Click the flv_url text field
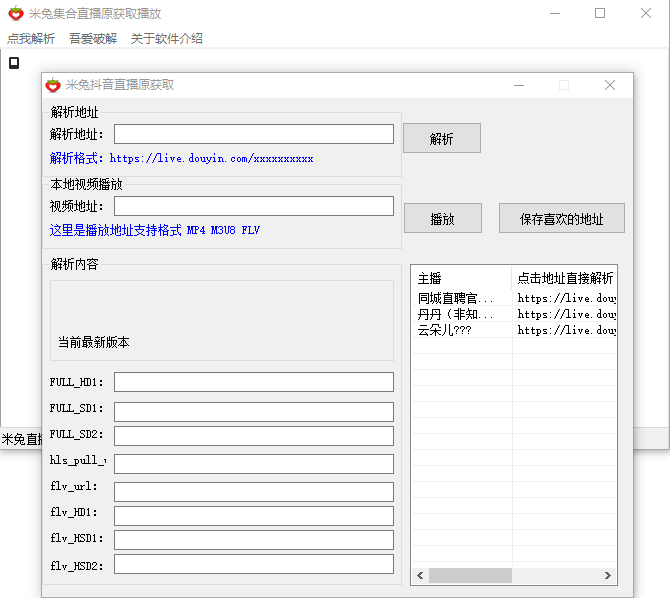Screen dimensions: 670x598 click(254, 492)
